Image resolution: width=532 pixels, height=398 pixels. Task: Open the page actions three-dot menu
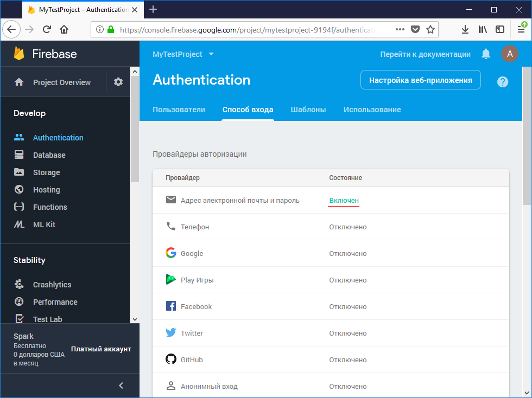[x=400, y=30]
